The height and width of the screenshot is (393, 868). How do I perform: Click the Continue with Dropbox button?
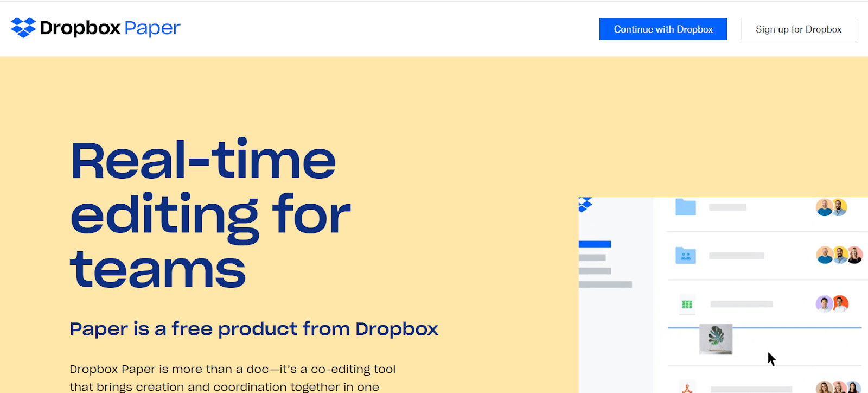point(663,29)
